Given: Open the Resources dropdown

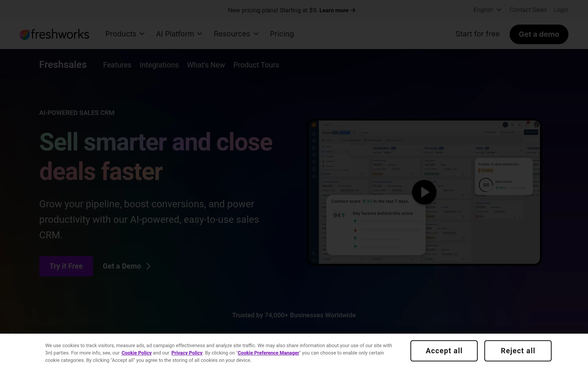Looking at the screenshot, I should point(236,34).
